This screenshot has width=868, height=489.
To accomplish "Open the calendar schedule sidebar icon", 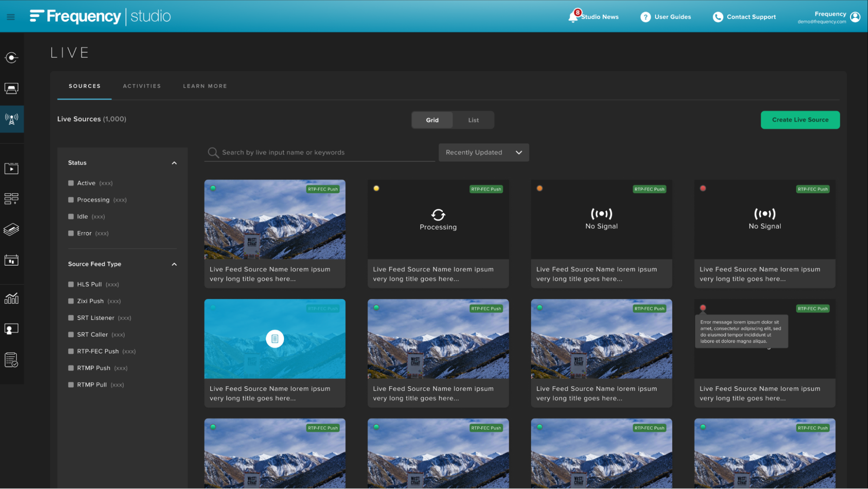I will coord(12,260).
